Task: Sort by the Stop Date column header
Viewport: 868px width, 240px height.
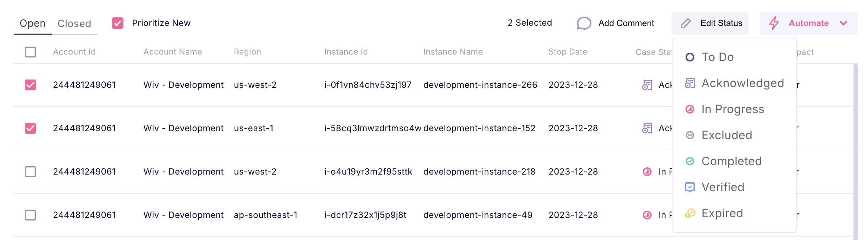Action: [568, 52]
